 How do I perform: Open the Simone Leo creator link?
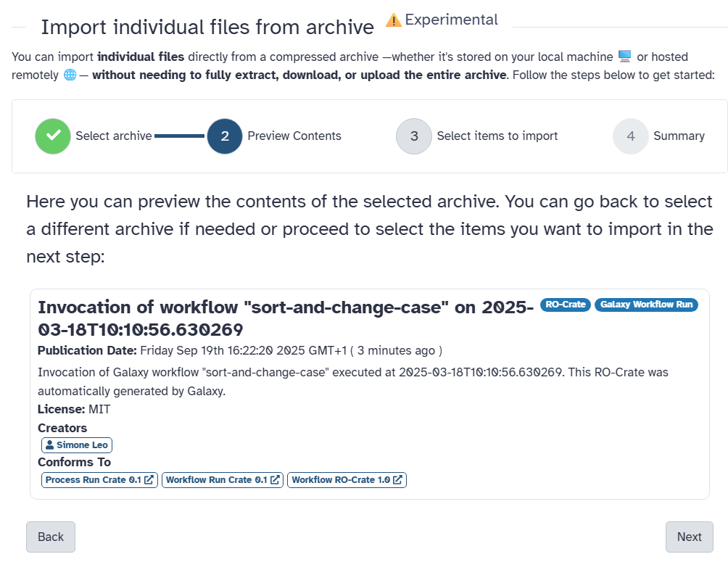76,445
